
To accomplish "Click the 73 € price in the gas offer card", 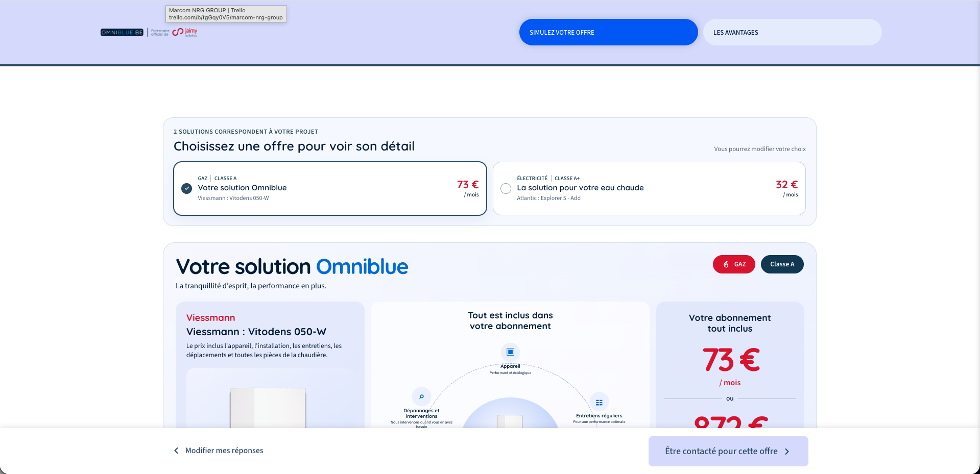I will pos(468,185).
